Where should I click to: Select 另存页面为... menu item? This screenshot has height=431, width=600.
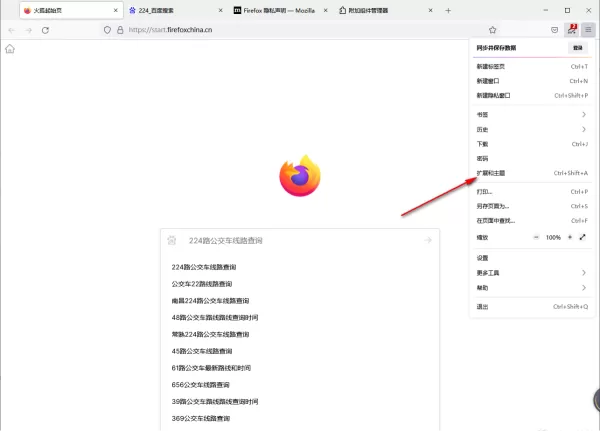tap(532, 206)
